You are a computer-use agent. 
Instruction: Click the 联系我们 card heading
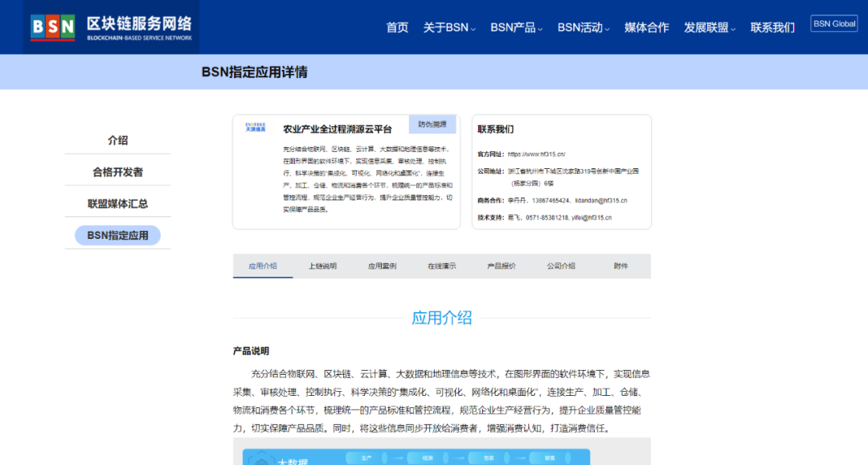[x=495, y=130]
